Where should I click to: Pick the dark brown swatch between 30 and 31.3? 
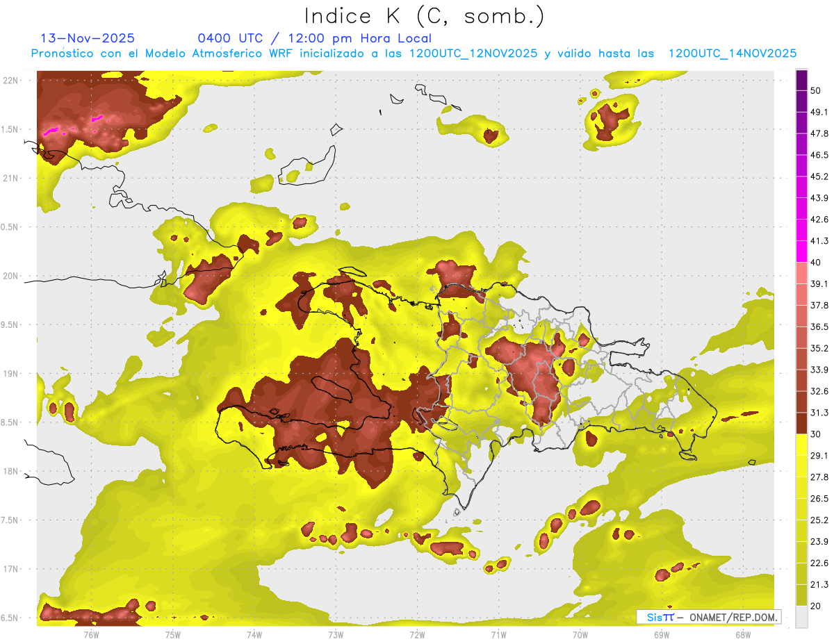coord(801,423)
